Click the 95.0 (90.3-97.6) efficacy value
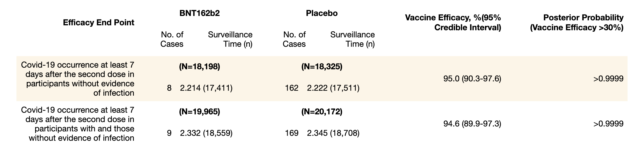Image resolution: width=644 pixels, height=149 pixels. click(472, 79)
